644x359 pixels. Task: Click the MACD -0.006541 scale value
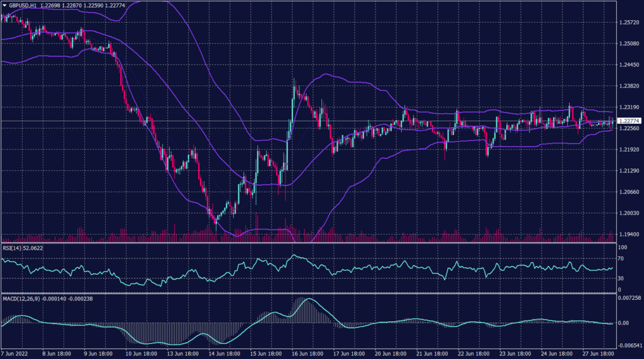point(628,346)
